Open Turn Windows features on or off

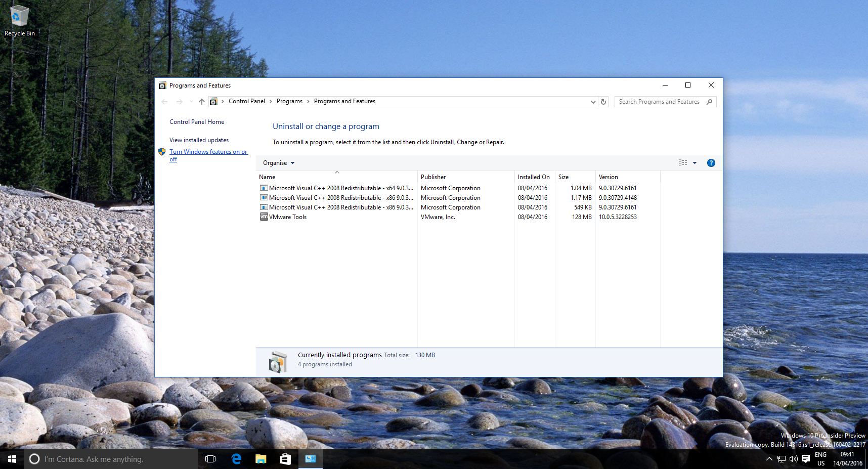pyautogui.click(x=208, y=155)
